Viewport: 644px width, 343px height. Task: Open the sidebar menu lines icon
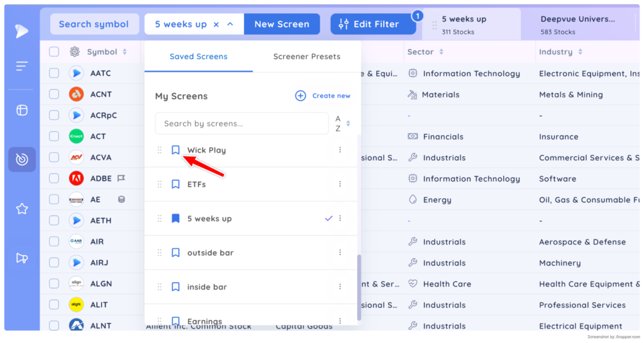tap(22, 66)
